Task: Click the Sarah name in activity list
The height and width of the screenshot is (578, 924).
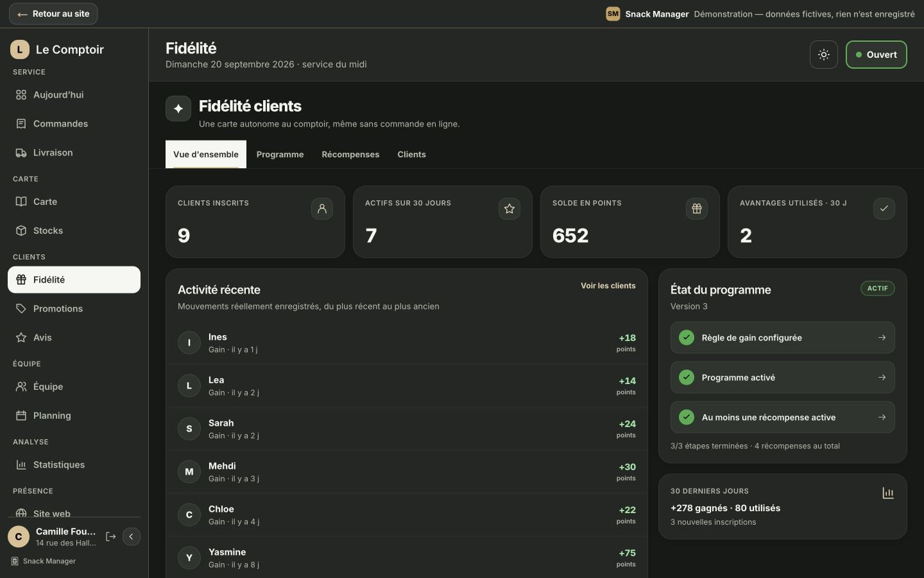Action: tap(221, 423)
